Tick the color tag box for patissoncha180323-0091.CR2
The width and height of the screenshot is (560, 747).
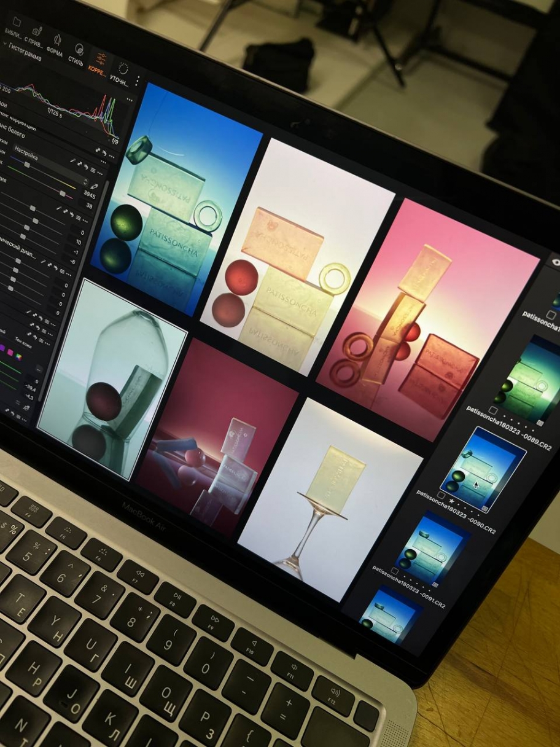point(394,570)
